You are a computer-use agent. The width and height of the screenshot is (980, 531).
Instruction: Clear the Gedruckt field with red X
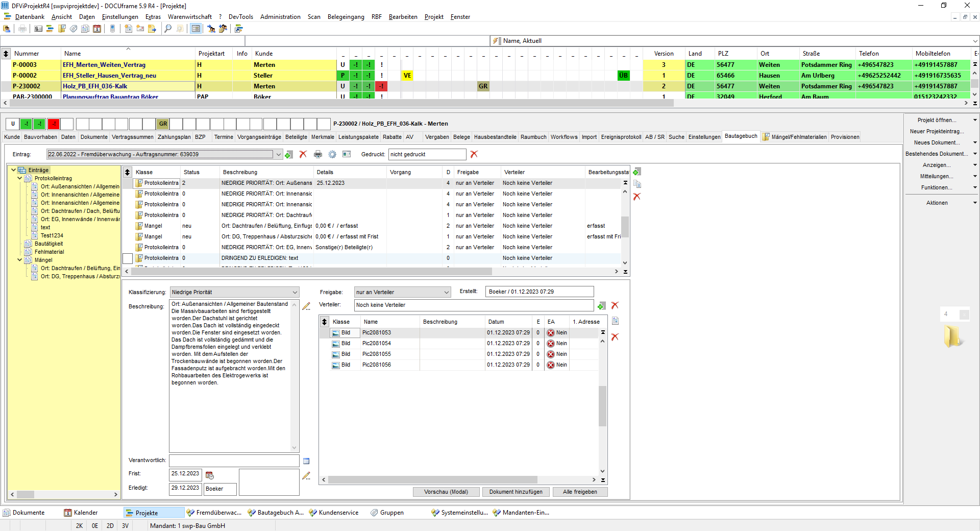click(x=474, y=154)
